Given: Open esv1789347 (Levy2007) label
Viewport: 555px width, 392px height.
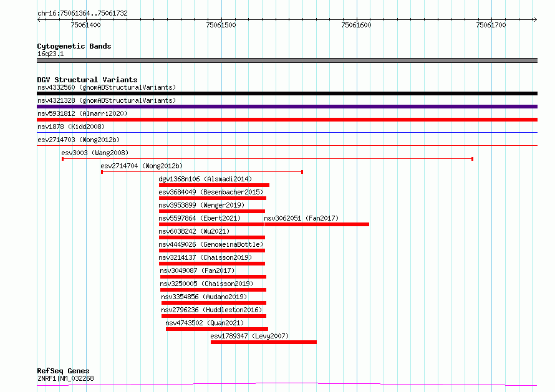Looking at the screenshot, I should [x=249, y=336].
